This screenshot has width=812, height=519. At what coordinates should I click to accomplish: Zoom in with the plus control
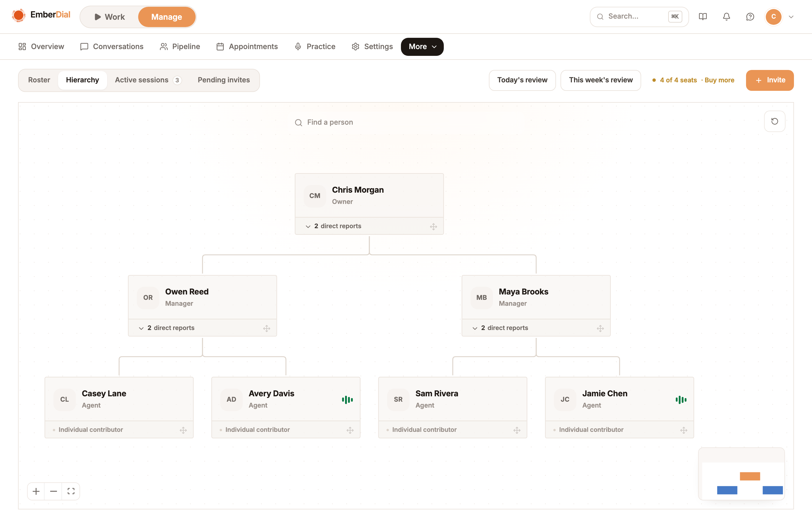coord(36,491)
